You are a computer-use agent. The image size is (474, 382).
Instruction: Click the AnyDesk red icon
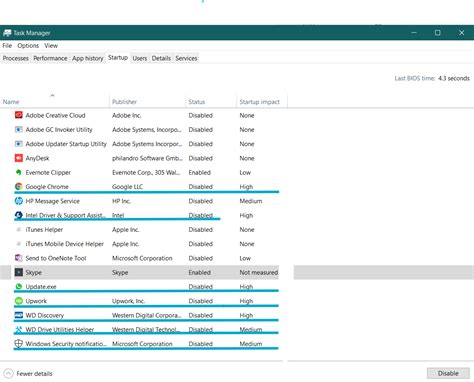[x=19, y=158]
